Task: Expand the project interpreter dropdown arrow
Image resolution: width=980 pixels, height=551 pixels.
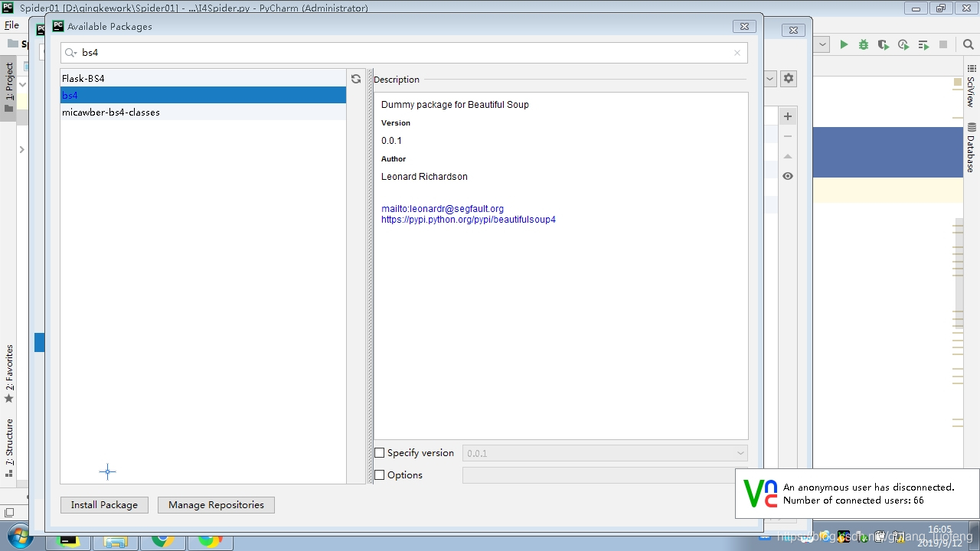Action: click(770, 78)
